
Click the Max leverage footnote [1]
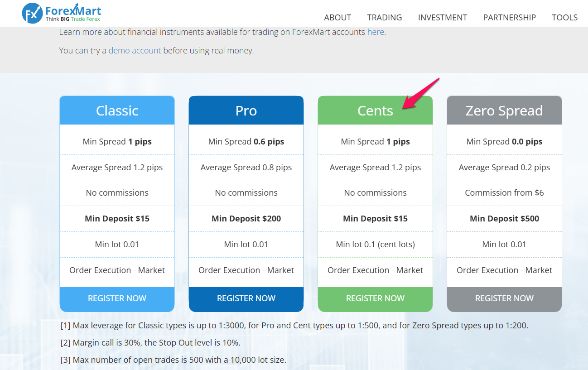click(x=294, y=326)
